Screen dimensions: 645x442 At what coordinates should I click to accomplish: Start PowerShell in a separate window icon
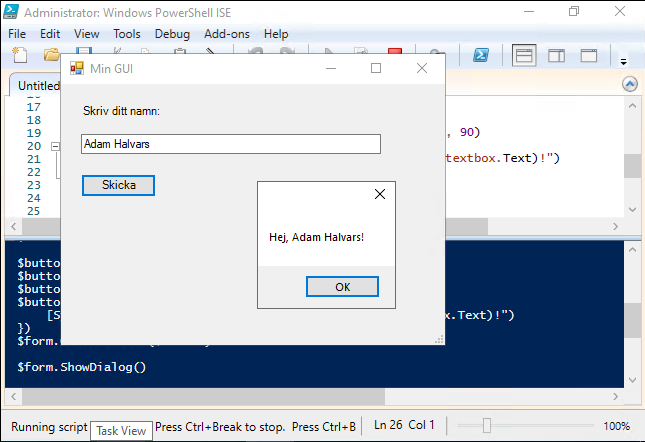[481, 56]
